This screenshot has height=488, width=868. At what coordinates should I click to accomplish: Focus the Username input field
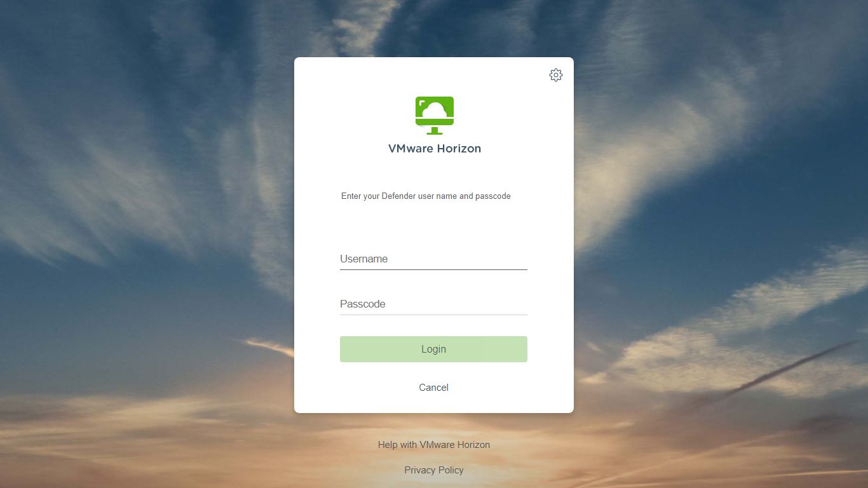[x=433, y=259]
